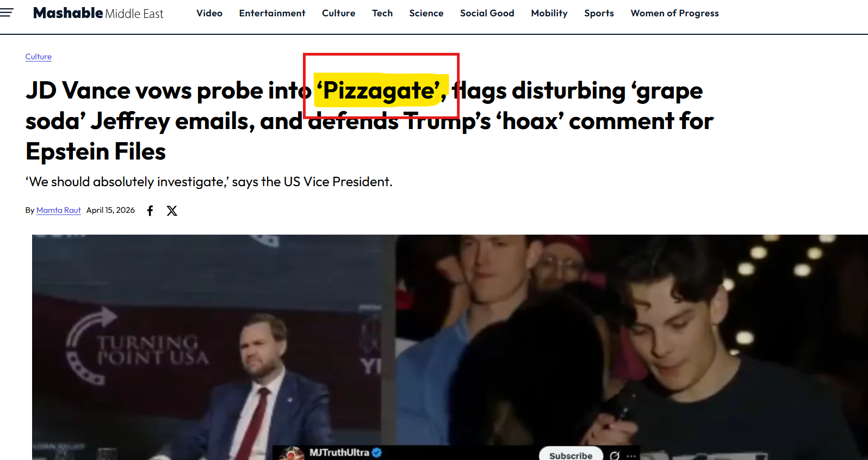The height and width of the screenshot is (460, 868).
Task: Open the Sports section
Action: pos(599,13)
